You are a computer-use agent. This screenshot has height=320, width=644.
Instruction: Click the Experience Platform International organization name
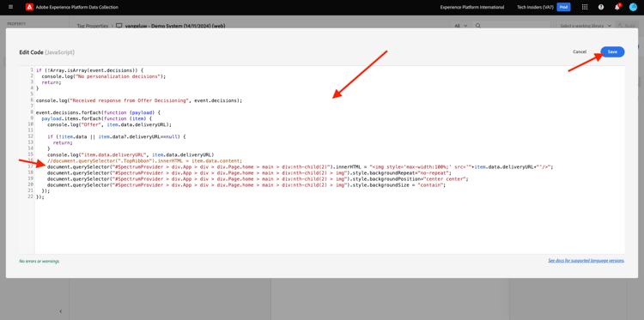pos(472,7)
